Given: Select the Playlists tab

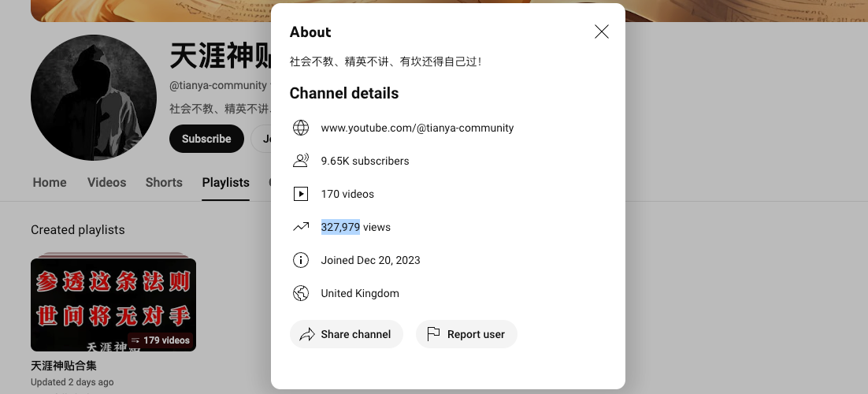Looking at the screenshot, I should click(x=226, y=182).
